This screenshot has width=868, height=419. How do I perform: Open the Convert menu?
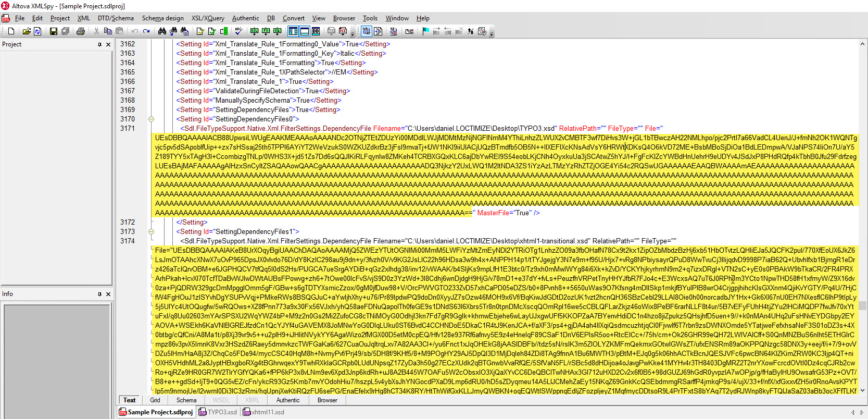[294, 18]
